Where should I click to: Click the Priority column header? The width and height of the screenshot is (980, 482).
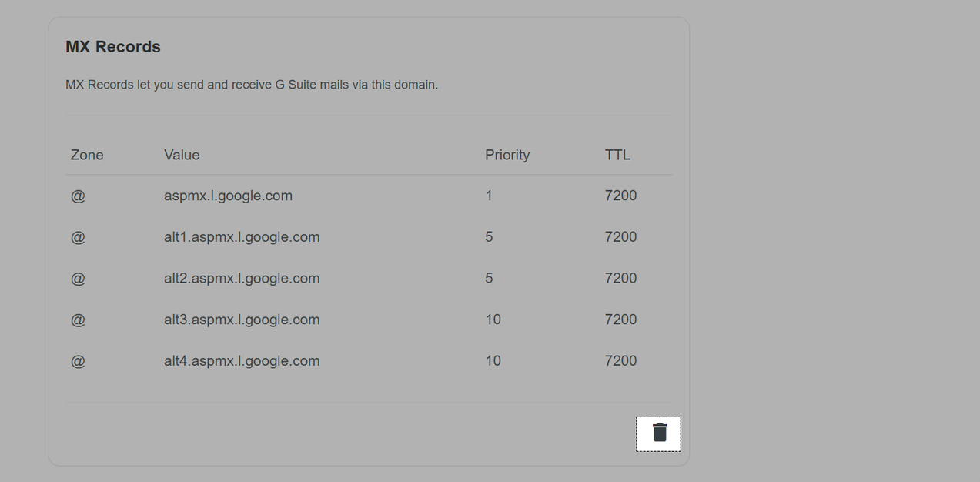click(507, 155)
